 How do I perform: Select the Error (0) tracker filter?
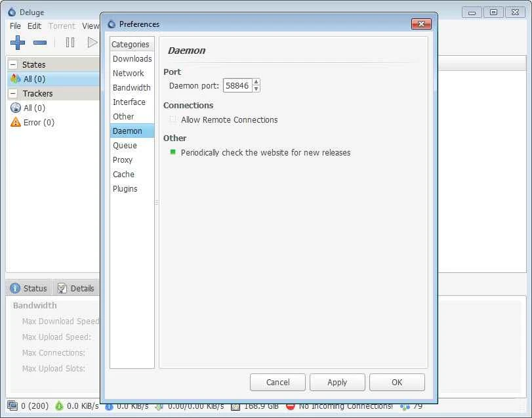pyautogui.click(x=53, y=123)
